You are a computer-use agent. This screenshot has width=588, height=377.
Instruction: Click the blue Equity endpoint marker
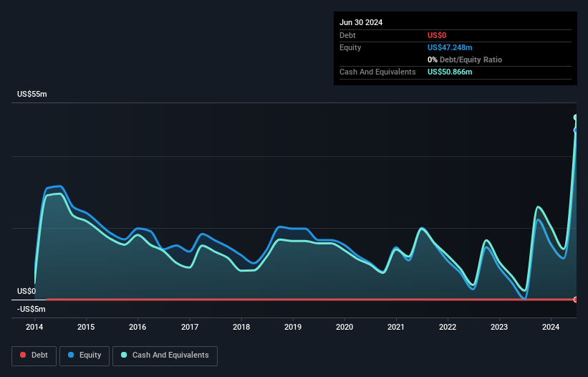[x=576, y=130]
